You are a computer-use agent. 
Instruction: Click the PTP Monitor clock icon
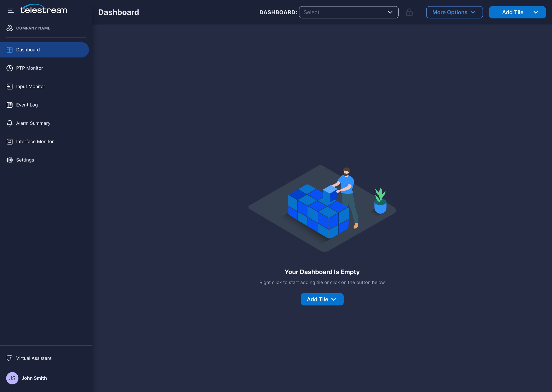[x=10, y=68]
